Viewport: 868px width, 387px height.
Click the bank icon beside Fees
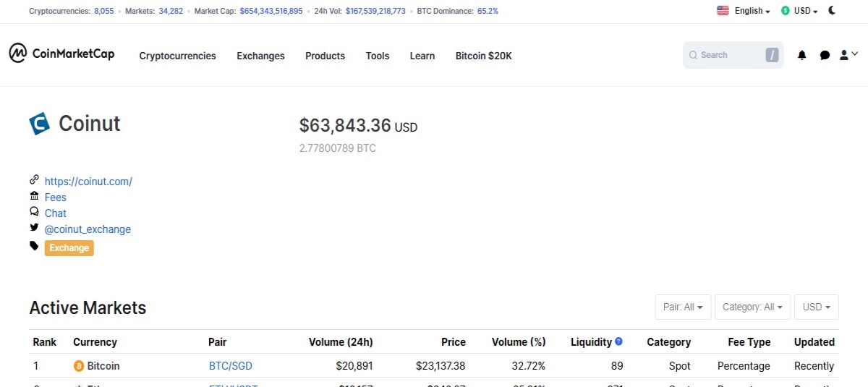click(34, 196)
